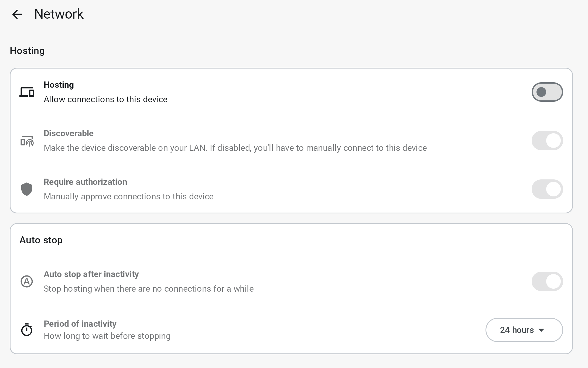Click the dropdown arrow beside 24 hours
The image size is (588, 368).
point(541,330)
